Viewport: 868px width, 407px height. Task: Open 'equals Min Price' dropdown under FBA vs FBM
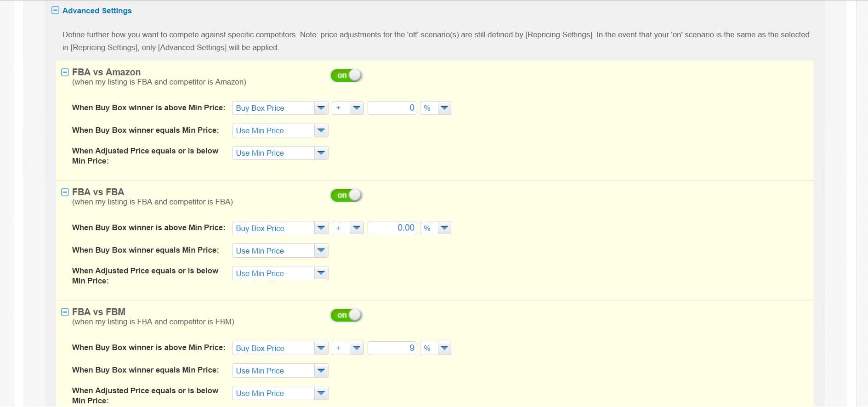coord(280,370)
